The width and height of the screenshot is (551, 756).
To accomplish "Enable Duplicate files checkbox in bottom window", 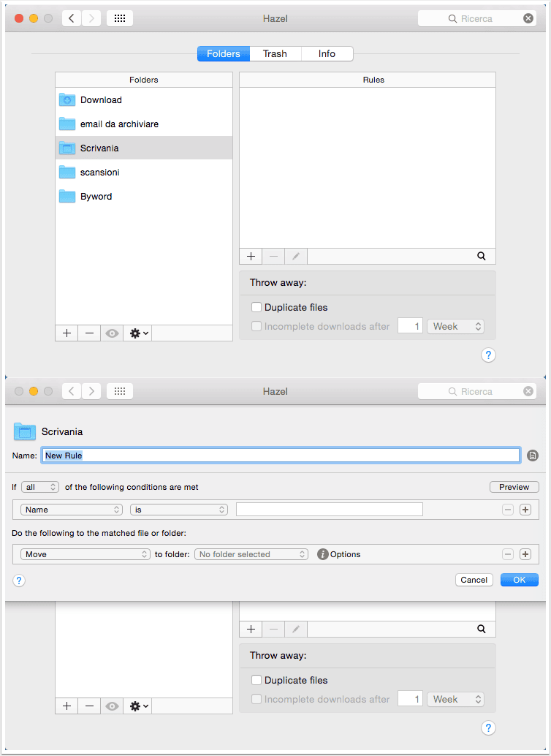I will click(256, 680).
